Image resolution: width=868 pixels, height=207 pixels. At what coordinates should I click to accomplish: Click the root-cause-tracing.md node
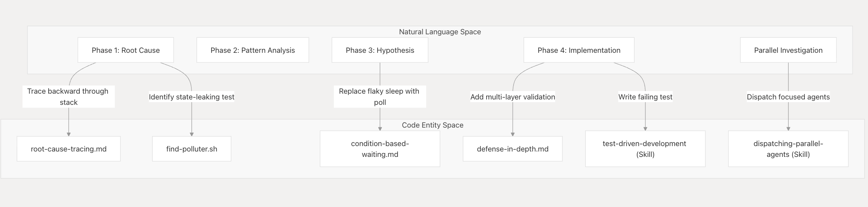pyautogui.click(x=69, y=149)
